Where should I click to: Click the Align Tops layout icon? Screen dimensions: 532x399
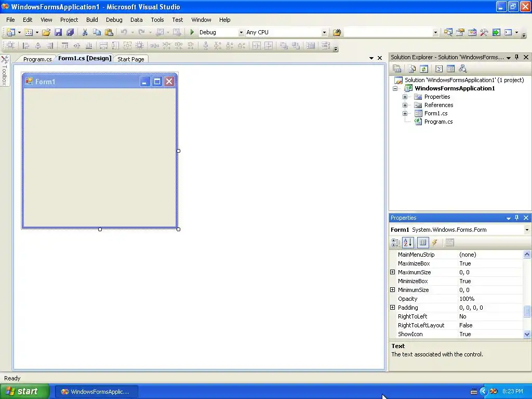(64, 46)
